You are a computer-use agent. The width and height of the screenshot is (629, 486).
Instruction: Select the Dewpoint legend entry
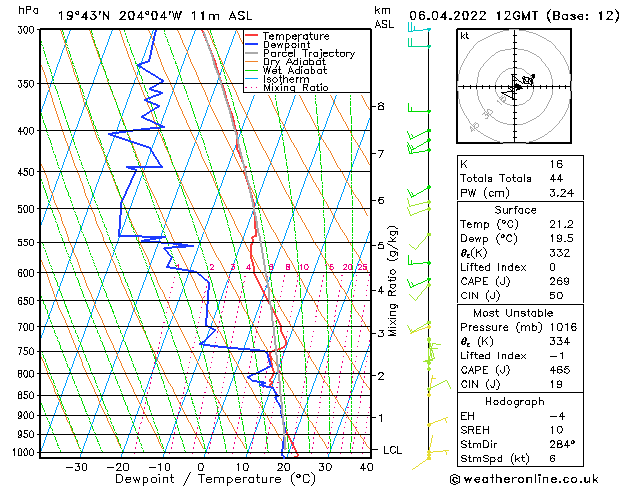[286, 45]
